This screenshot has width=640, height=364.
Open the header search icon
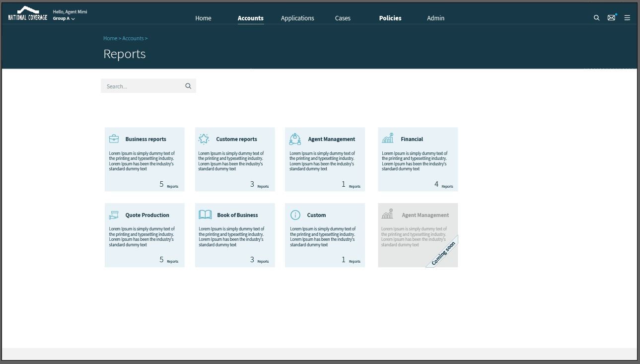pyautogui.click(x=597, y=18)
